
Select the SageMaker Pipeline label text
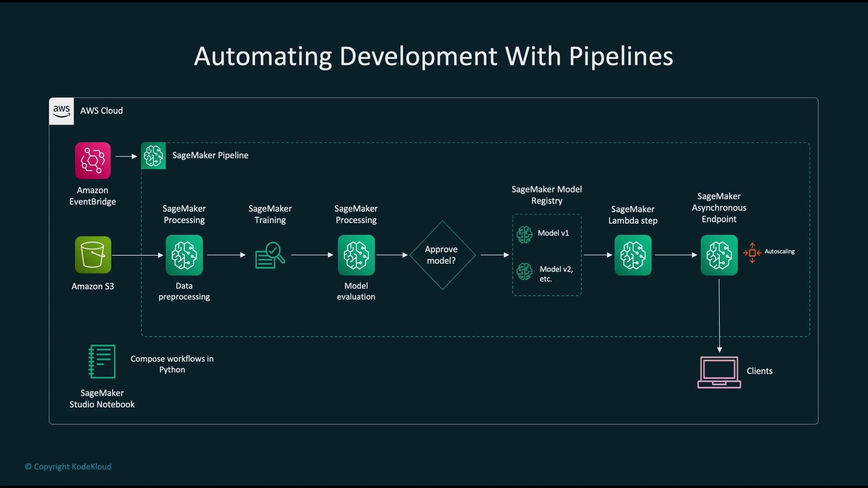pyautogui.click(x=210, y=155)
